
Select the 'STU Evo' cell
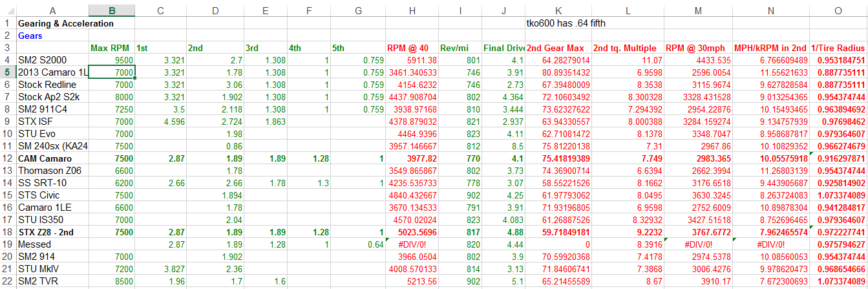52,134
